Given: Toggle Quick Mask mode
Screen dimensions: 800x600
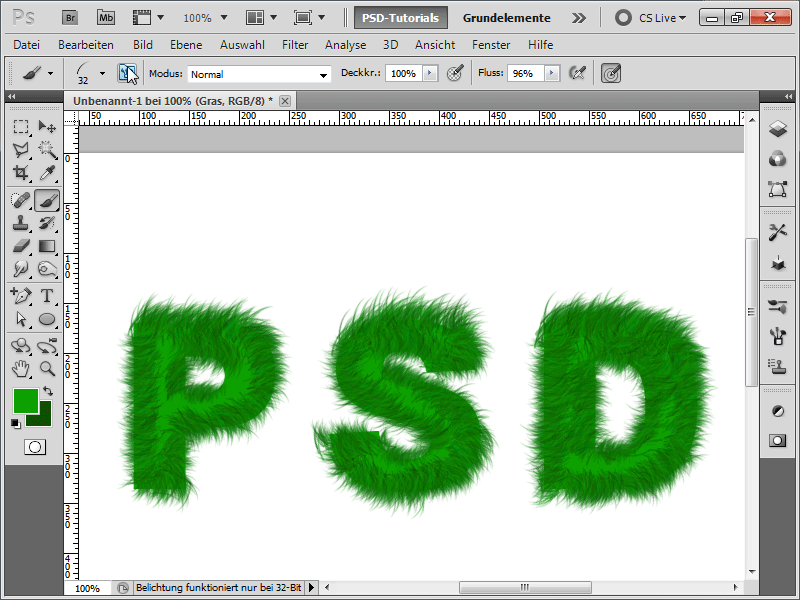Looking at the screenshot, I should point(35,447).
